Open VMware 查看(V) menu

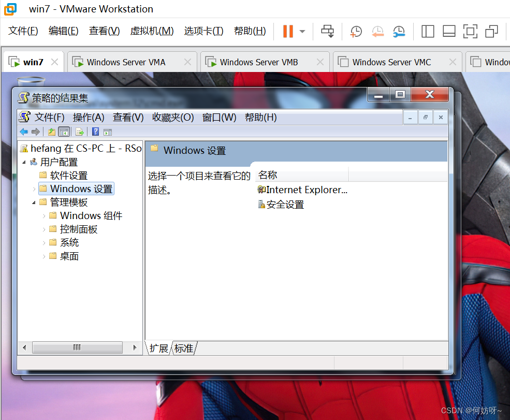tap(105, 31)
